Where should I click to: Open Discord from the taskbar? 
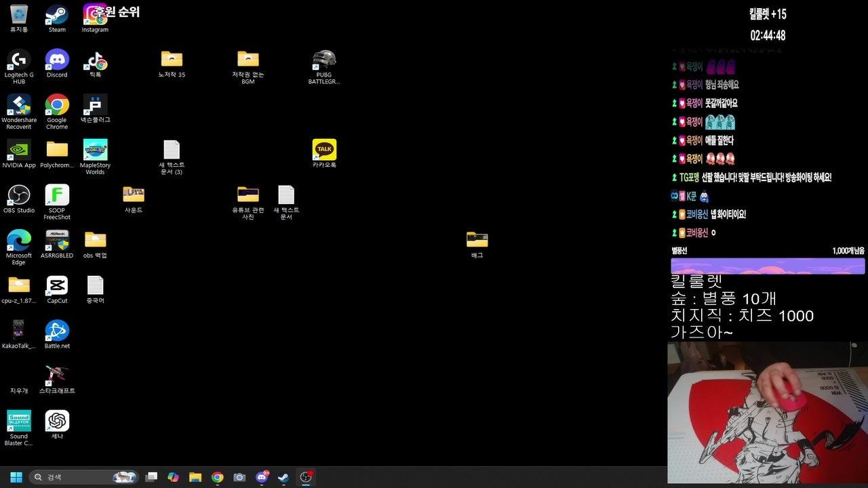pyautogui.click(x=262, y=477)
